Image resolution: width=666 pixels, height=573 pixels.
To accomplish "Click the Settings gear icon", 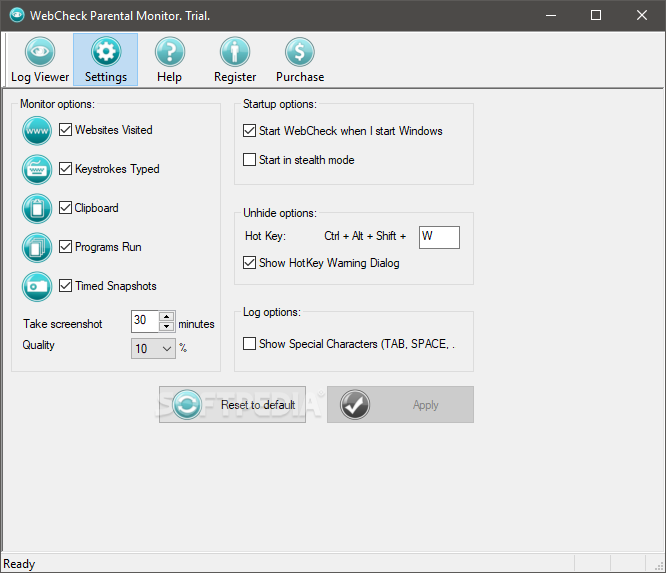I will pyautogui.click(x=106, y=52).
